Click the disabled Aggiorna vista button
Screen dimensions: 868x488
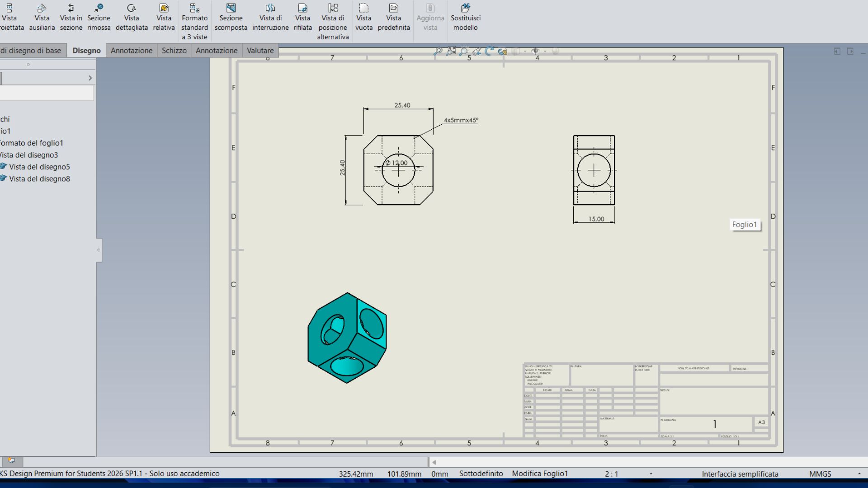click(x=430, y=18)
